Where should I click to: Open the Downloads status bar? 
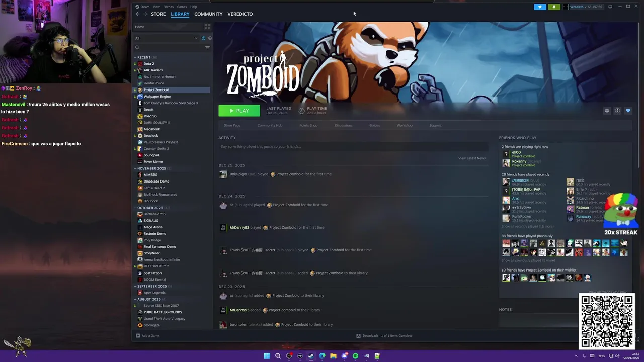click(384, 336)
